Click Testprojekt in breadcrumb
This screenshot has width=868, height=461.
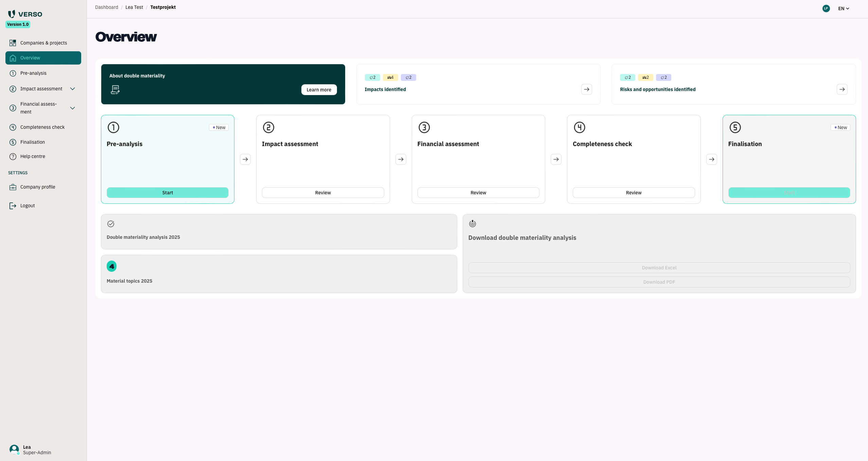tap(163, 7)
